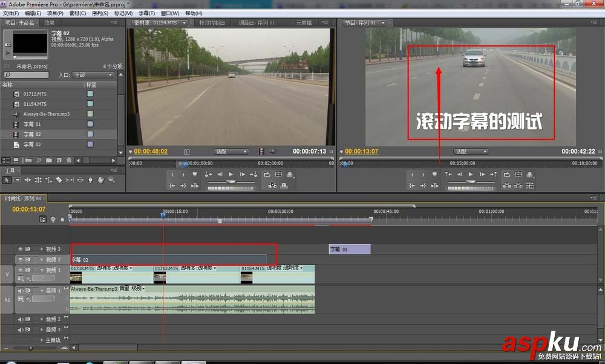This screenshot has height=364, width=605.
Task: Click the trash Clear icon in project panel
Action: pos(69,160)
